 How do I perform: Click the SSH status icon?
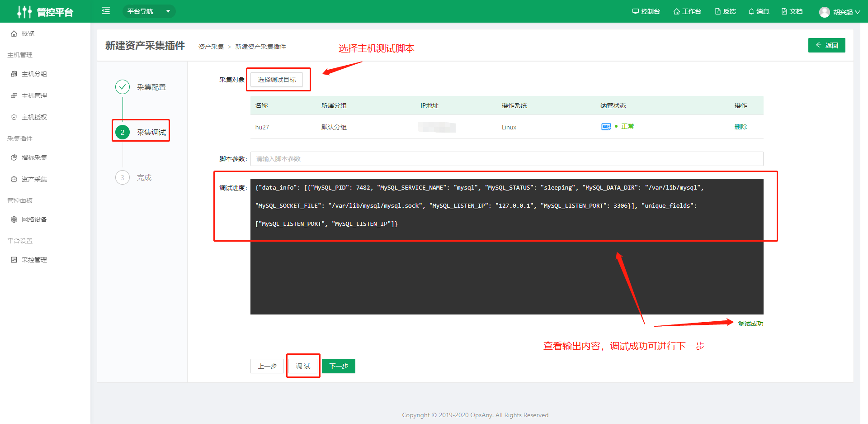606,127
